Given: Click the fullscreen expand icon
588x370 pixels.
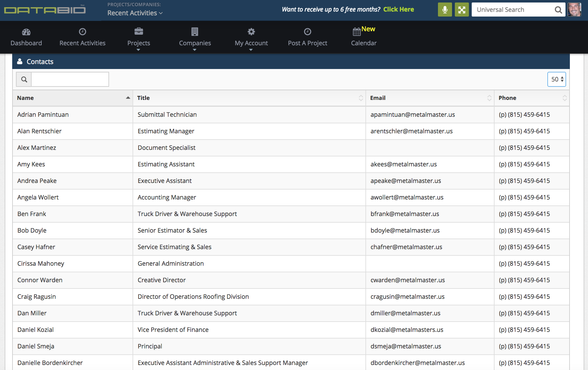Looking at the screenshot, I should point(462,9).
